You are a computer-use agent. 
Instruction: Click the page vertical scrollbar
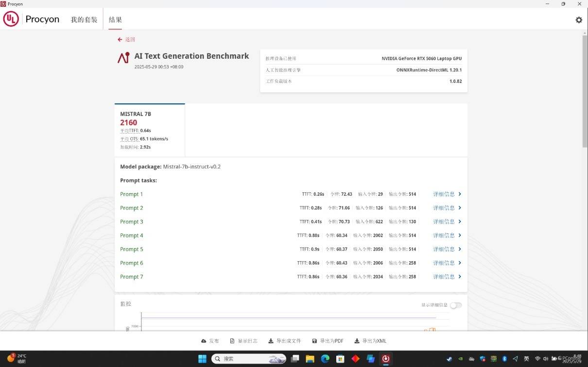[585, 146]
